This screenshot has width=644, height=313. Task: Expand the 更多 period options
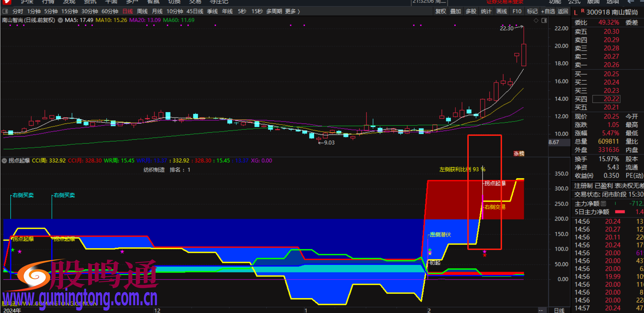coord(292,11)
